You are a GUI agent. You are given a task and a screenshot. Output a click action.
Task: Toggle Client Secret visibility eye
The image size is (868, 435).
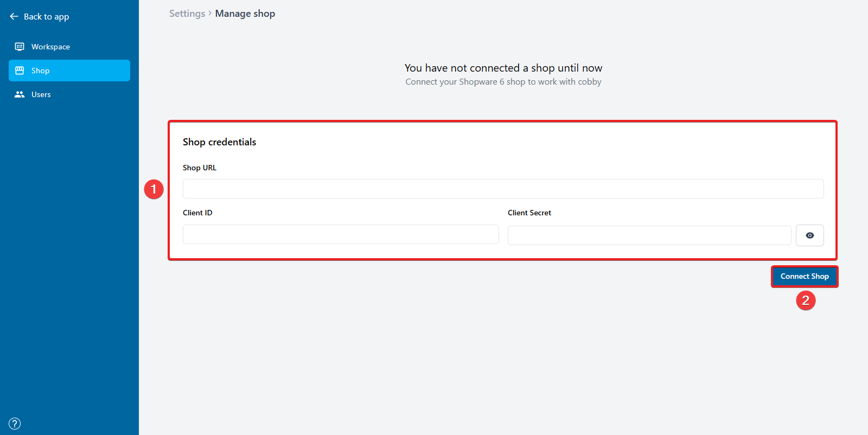(809, 235)
